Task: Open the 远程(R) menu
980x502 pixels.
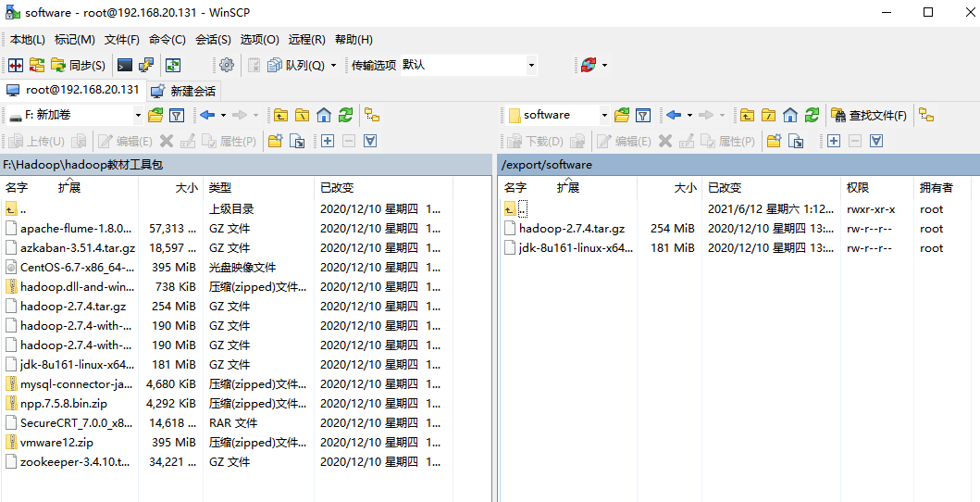Action: coord(307,40)
